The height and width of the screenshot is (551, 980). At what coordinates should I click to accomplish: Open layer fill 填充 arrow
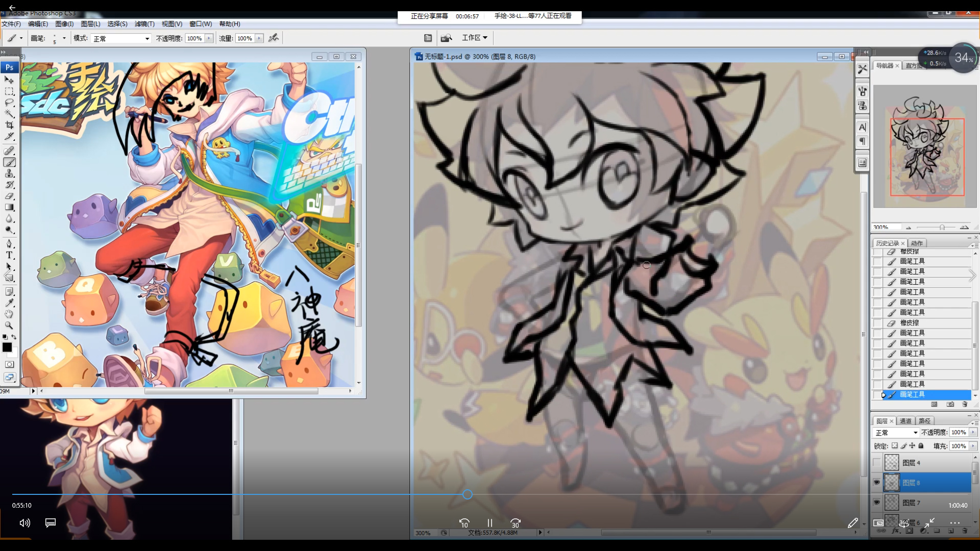pyautogui.click(x=973, y=446)
